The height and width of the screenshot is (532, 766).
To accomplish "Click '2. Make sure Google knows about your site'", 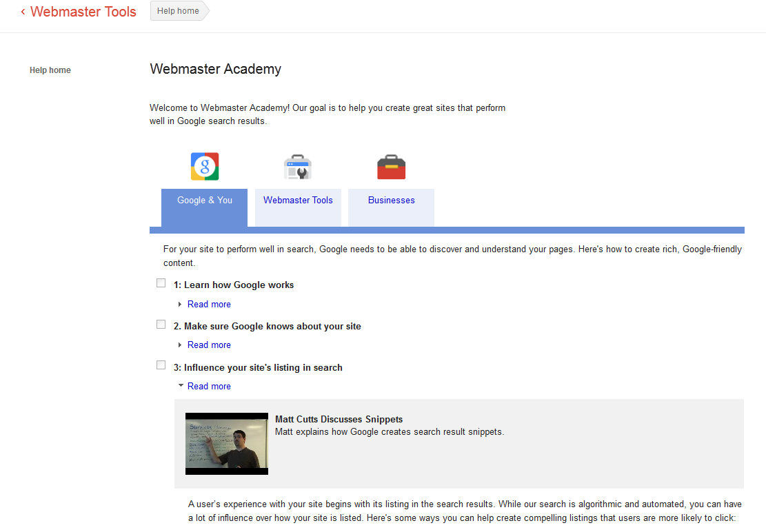I will pos(268,327).
